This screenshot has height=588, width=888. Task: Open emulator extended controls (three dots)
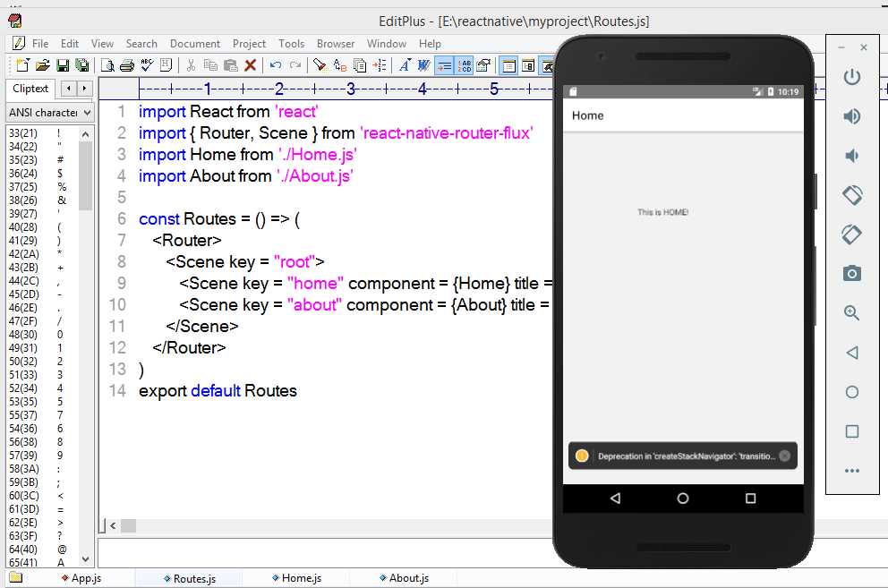point(851,471)
